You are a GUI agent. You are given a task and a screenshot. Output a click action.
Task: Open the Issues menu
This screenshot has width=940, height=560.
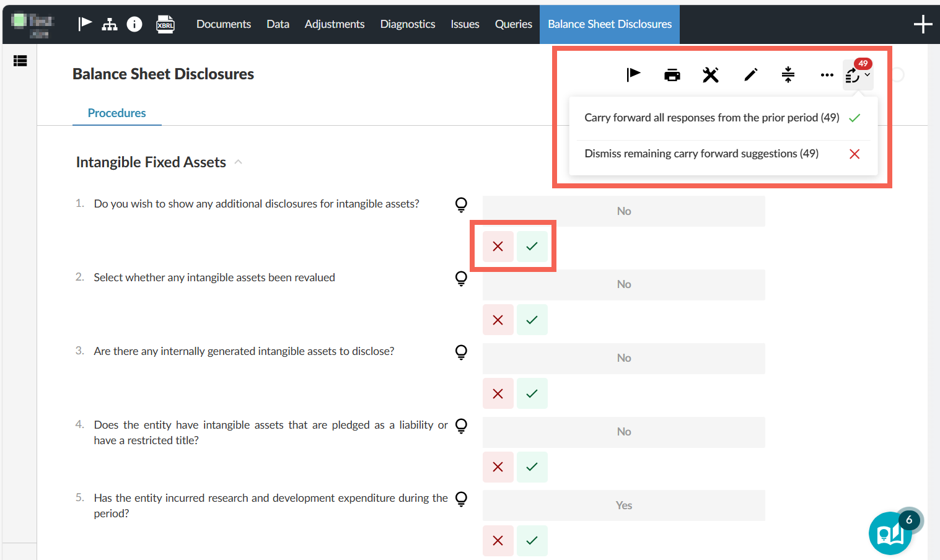pyautogui.click(x=465, y=24)
